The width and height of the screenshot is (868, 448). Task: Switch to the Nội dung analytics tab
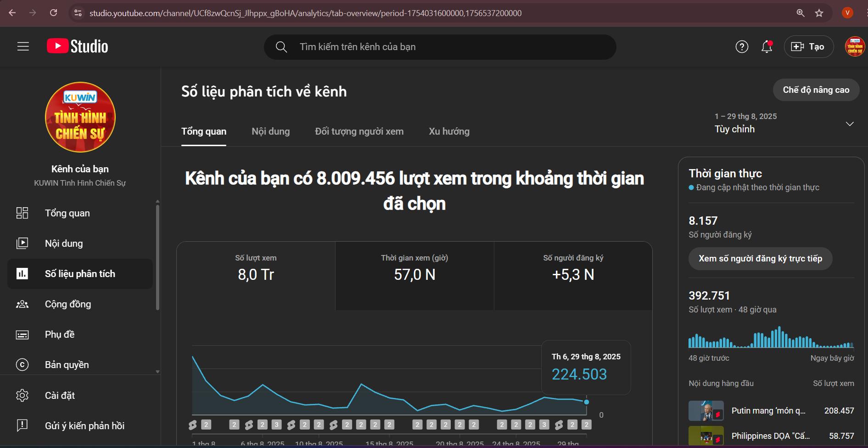coord(271,131)
